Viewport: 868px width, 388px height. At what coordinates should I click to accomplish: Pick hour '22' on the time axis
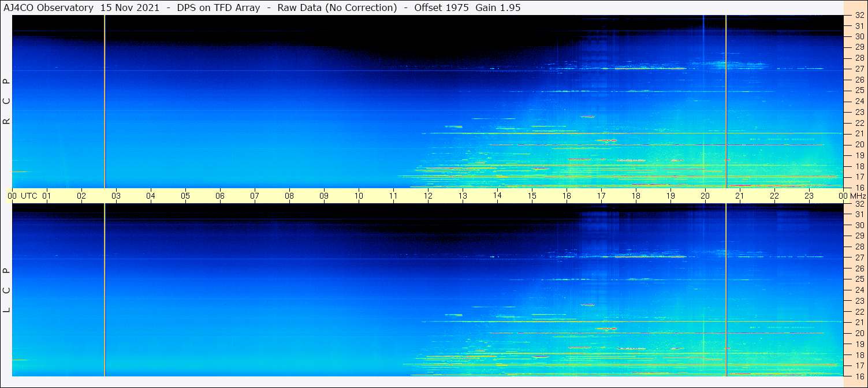[x=774, y=196]
